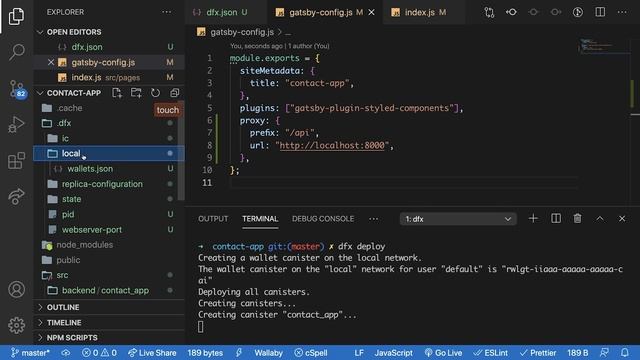The width and height of the screenshot is (640, 360).
Task: Split the terminal panel
Action: 556,219
